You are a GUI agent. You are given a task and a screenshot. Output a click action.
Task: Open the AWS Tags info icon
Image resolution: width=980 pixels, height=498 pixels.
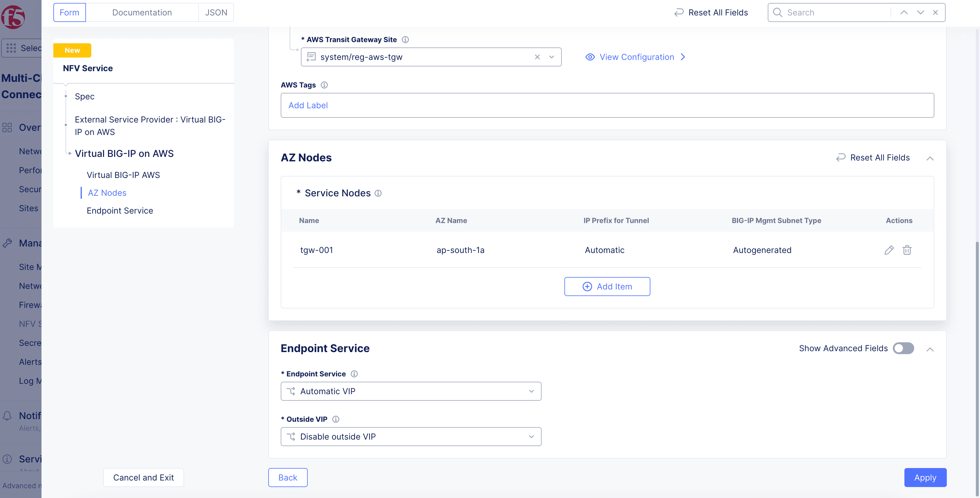324,85
